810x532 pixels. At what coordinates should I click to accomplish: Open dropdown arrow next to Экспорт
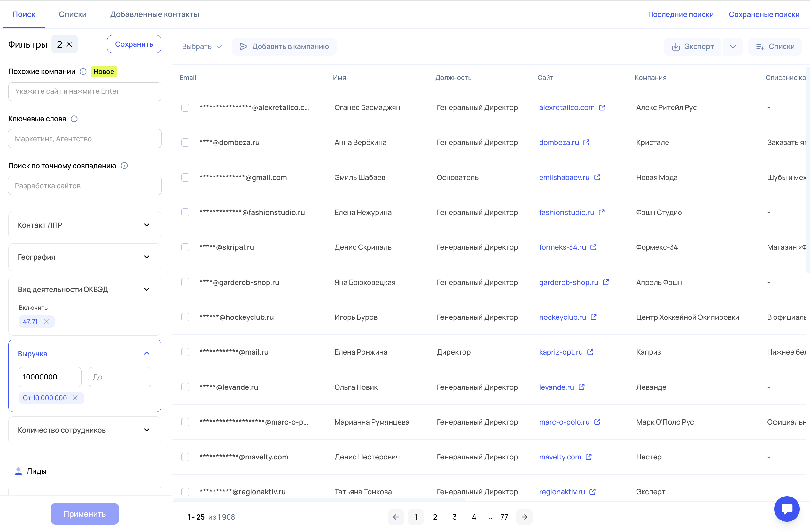[x=733, y=47]
